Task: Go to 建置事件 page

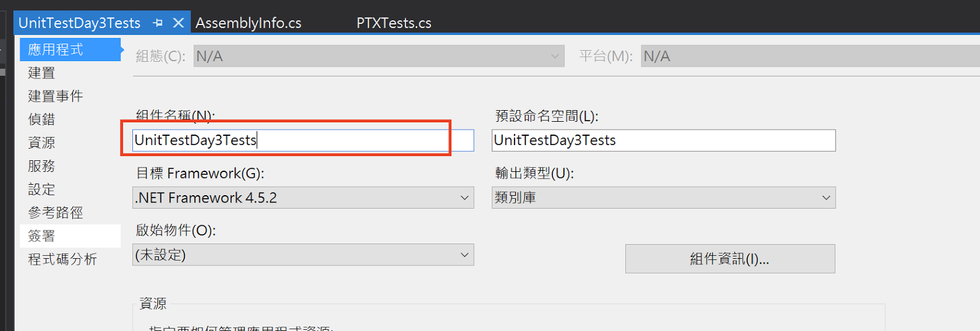Action: (x=55, y=96)
